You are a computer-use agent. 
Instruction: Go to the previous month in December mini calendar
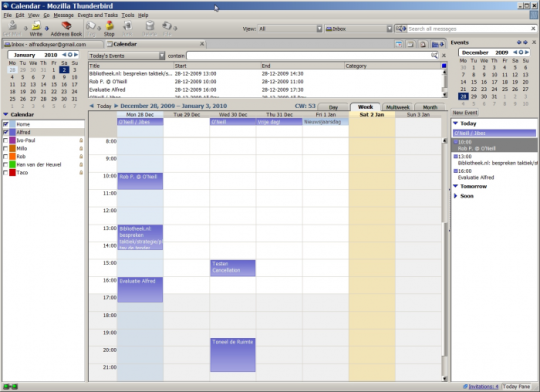(515, 52)
